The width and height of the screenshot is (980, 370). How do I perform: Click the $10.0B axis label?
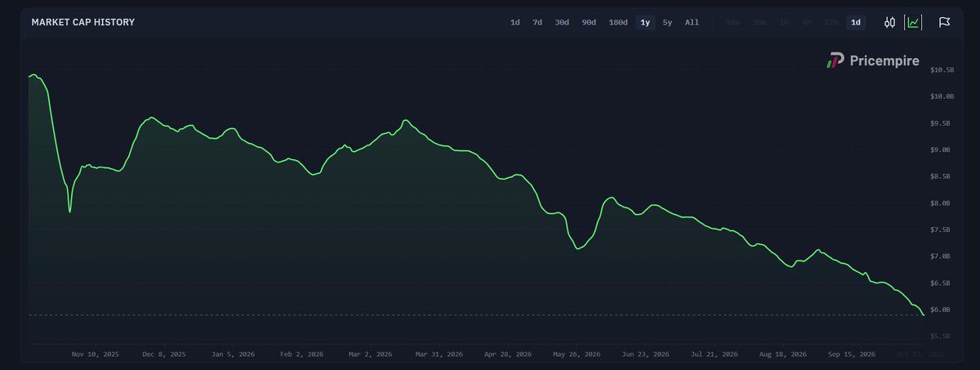[942, 96]
